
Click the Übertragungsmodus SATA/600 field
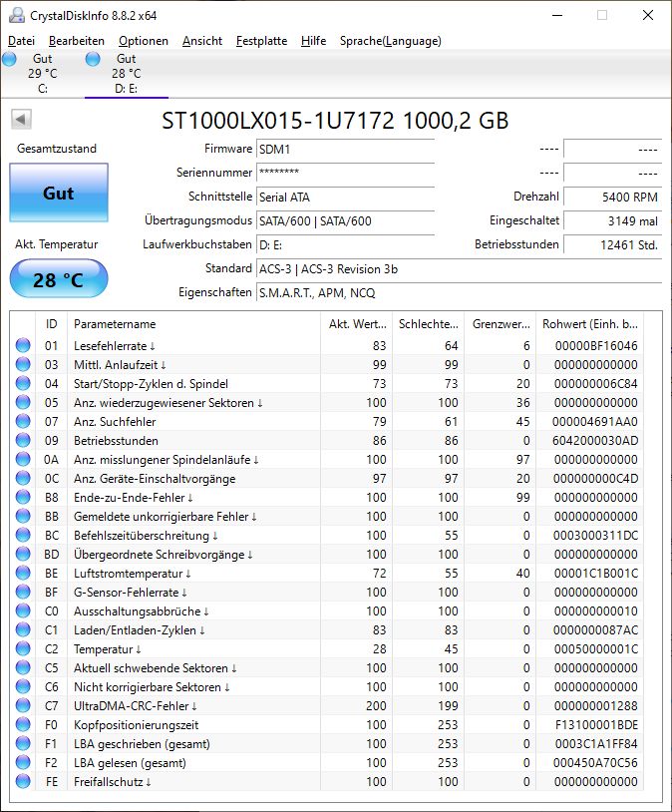pos(345,221)
